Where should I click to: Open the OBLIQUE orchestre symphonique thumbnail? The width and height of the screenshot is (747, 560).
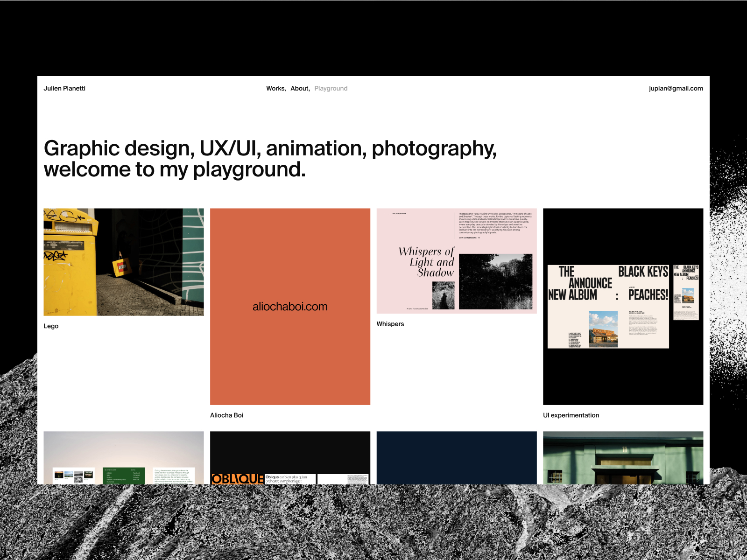[290, 458]
